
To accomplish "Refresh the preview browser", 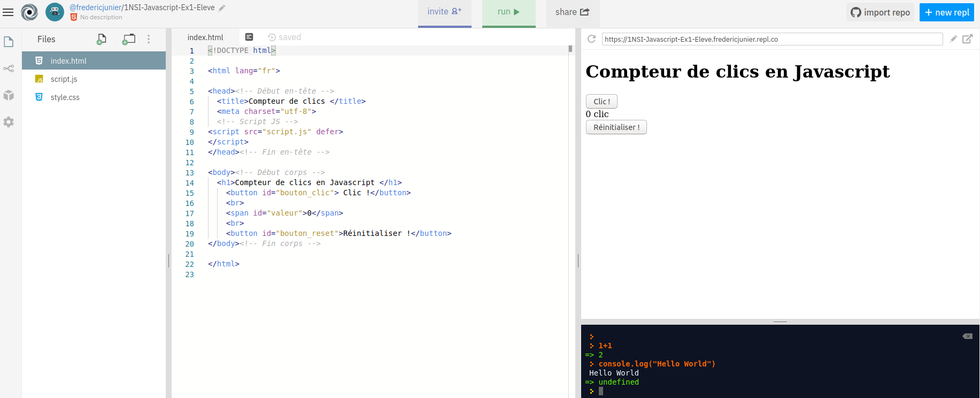I will [591, 39].
